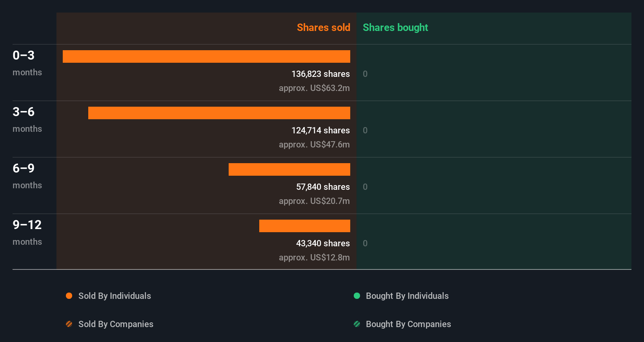Toggle the Sold By Companies legend label
Image resolution: width=644 pixels, height=342 pixels.
click(x=116, y=324)
